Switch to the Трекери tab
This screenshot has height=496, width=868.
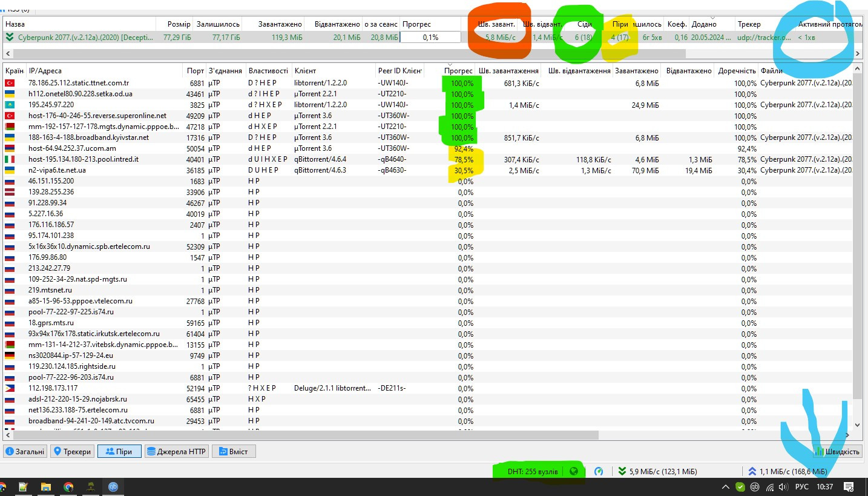tap(72, 451)
